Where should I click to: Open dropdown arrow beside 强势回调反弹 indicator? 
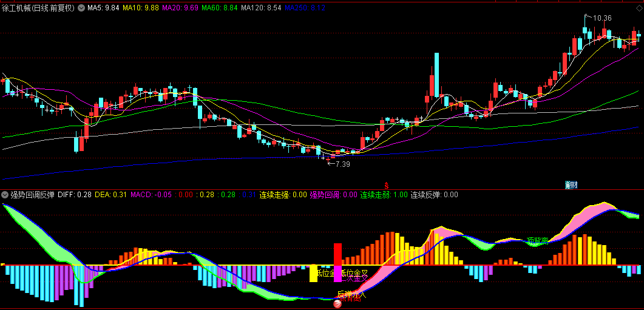click(4, 195)
